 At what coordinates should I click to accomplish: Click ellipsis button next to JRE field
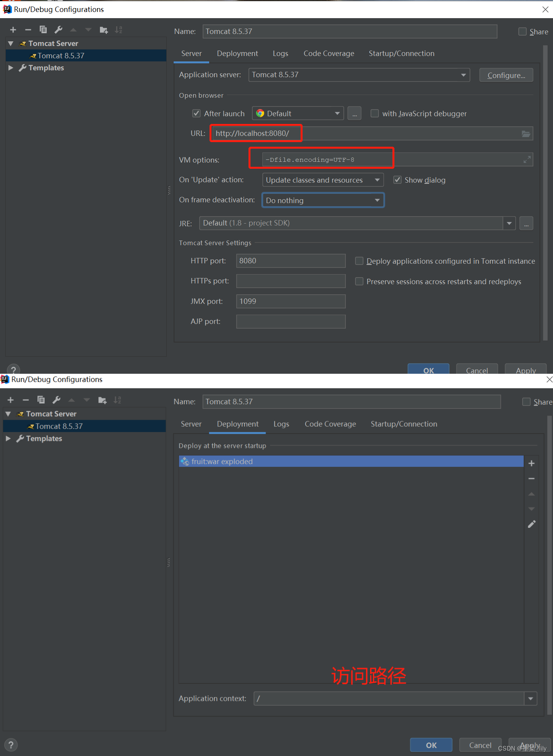[526, 223]
